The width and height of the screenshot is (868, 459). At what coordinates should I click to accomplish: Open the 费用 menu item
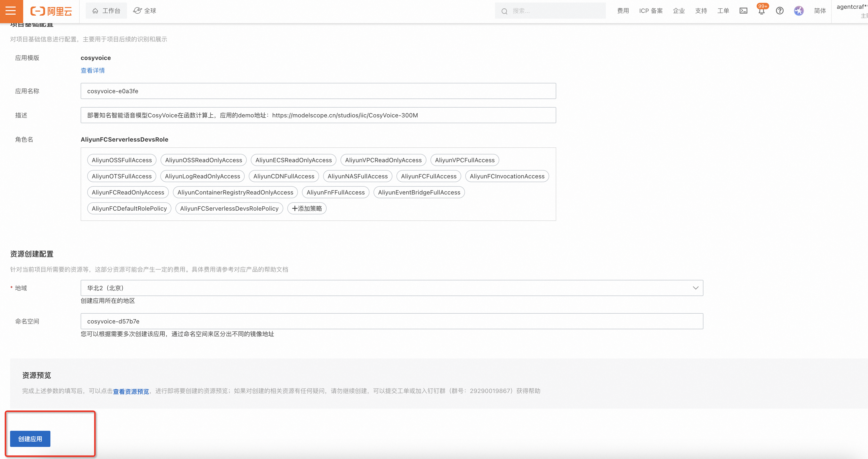pyautogui.click(x=623, y=10)
